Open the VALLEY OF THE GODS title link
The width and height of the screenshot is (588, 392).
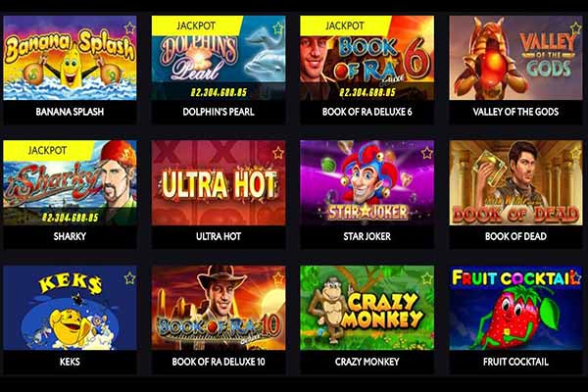pyautogui.click(x=515, y=112)
